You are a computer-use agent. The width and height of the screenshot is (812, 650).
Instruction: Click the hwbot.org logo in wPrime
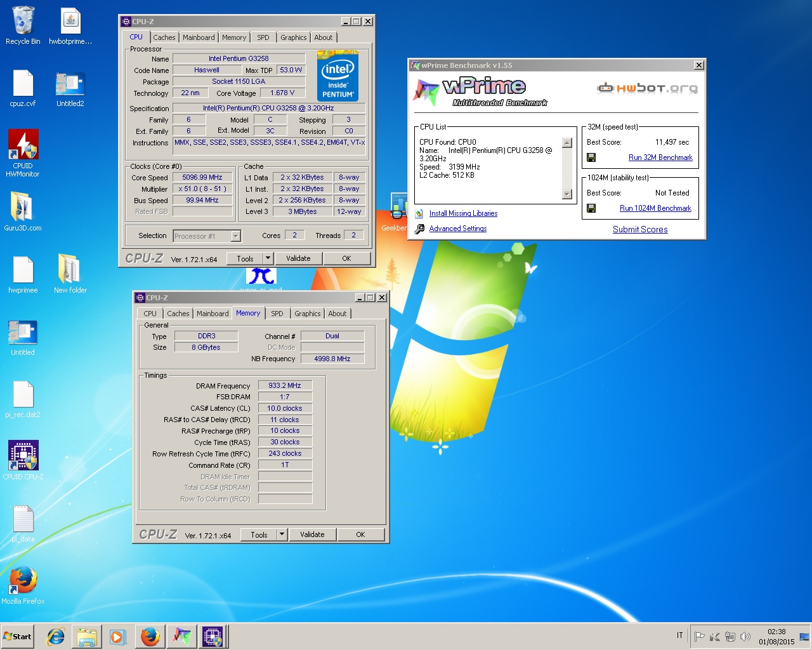coord(647,88)
